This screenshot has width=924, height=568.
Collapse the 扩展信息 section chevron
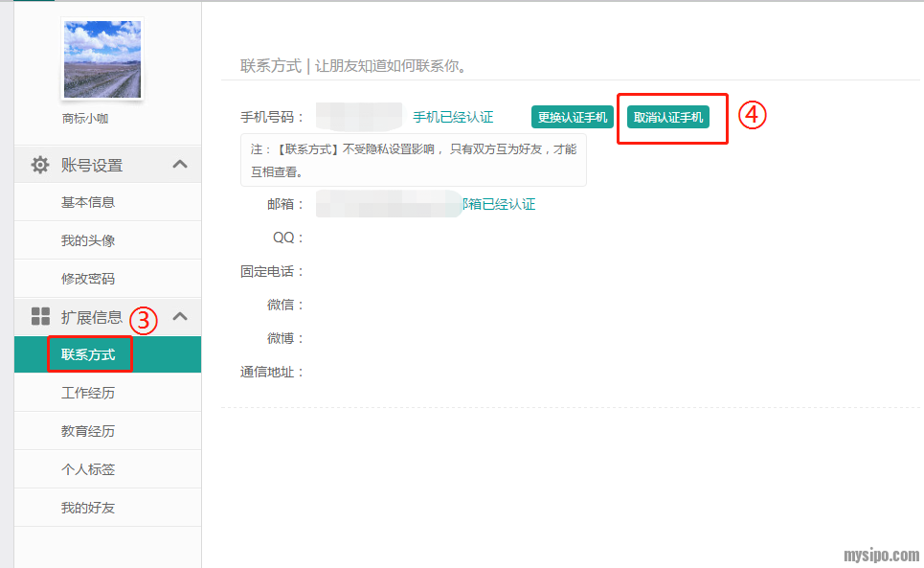(x=180, y=317)
